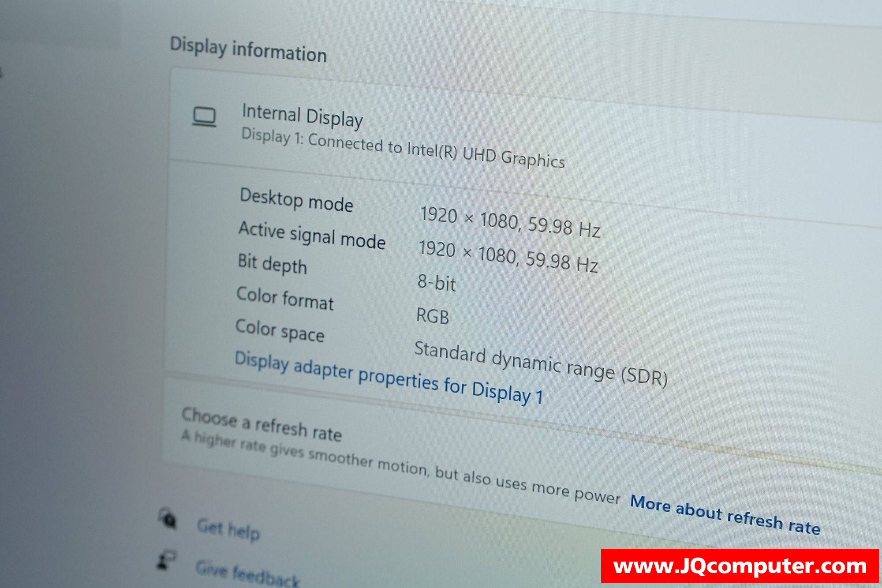The height and width of the screenshot is (588, 882).
Task: Click the Display information heading
Action: coord(248,50)
